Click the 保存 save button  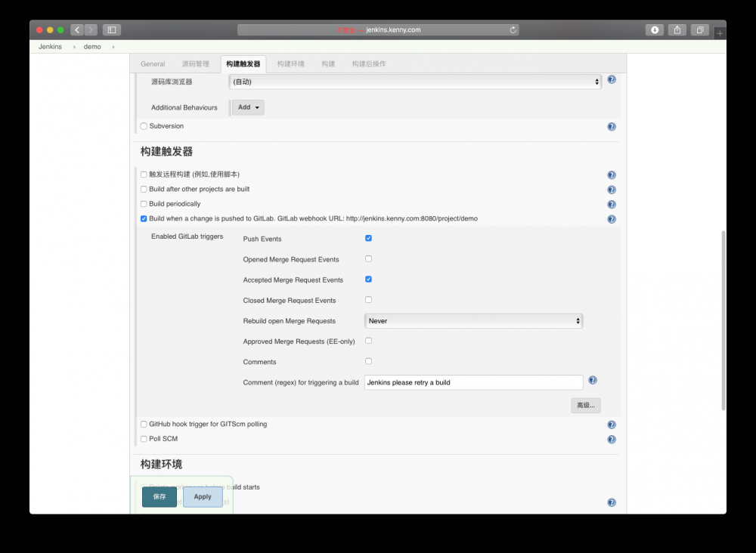click(159, 496)
